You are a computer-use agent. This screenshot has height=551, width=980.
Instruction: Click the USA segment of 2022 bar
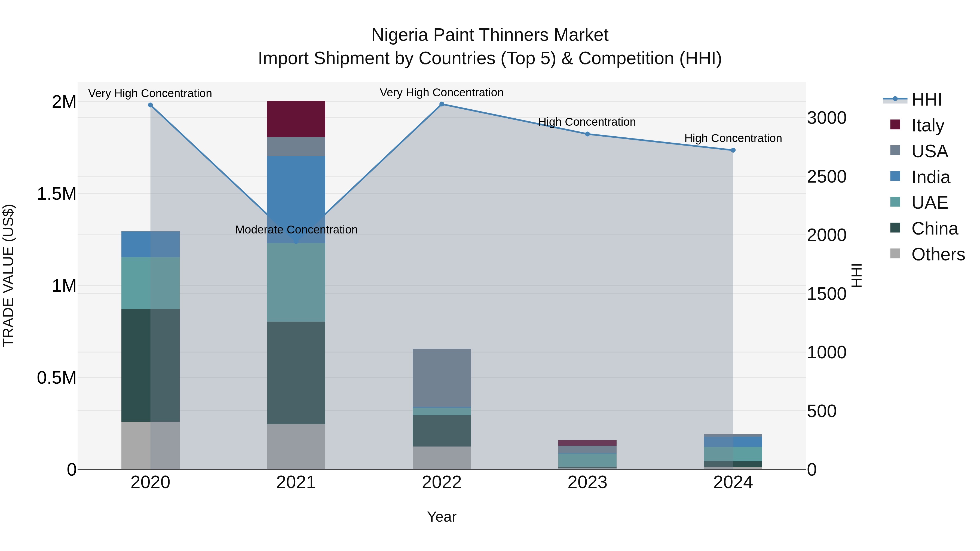click(442, 378)
